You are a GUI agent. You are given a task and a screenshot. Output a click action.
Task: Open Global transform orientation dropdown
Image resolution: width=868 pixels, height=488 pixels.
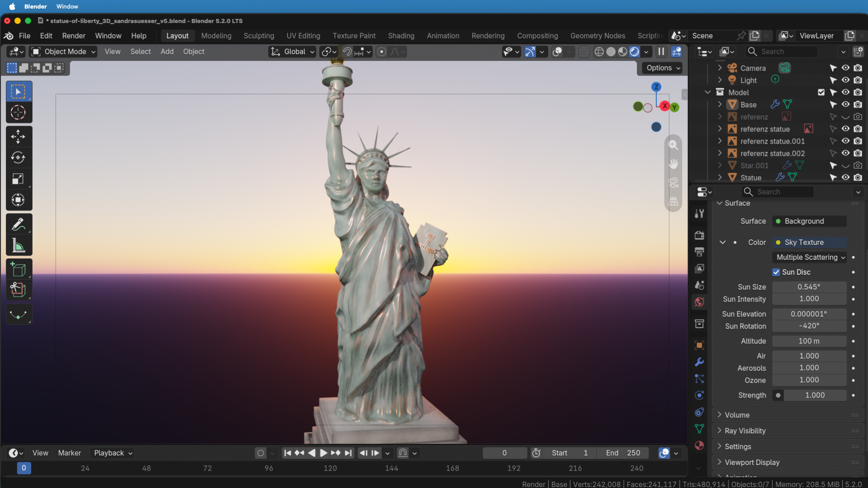[x=292, y=52]
